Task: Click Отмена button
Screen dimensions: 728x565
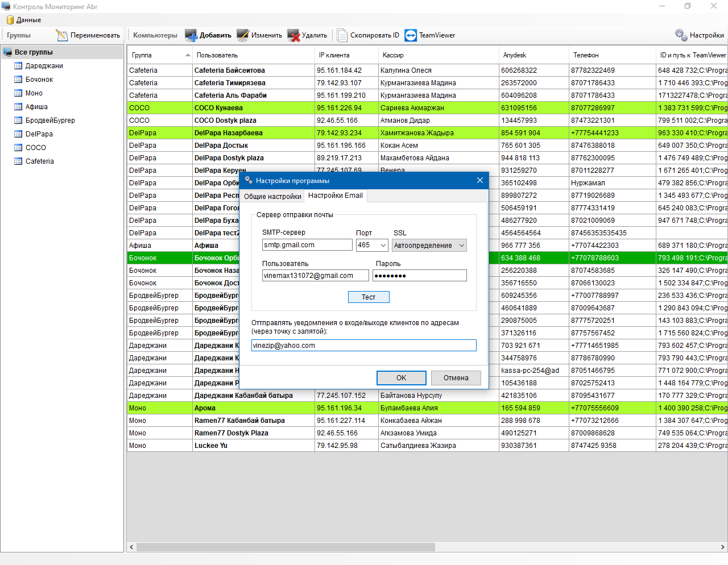Action: coord(456,378)
